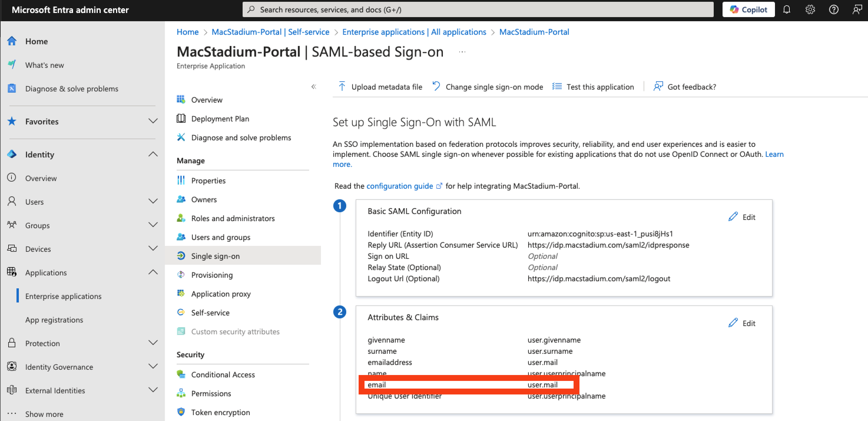This screenshot has width=868, height=421.
Task: Edit Attributes & Claims section
Action: point(742,323)
